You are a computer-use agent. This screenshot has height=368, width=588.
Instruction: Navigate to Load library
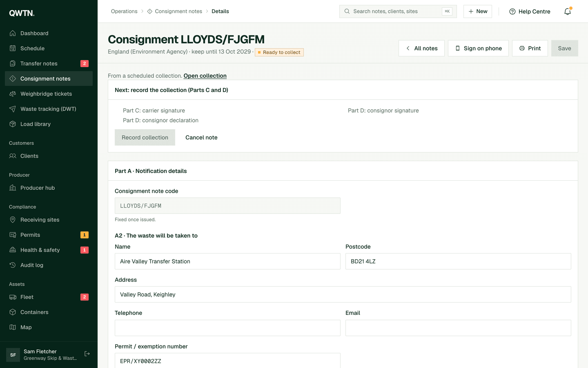pyautogui.click(x=49, y=124)
